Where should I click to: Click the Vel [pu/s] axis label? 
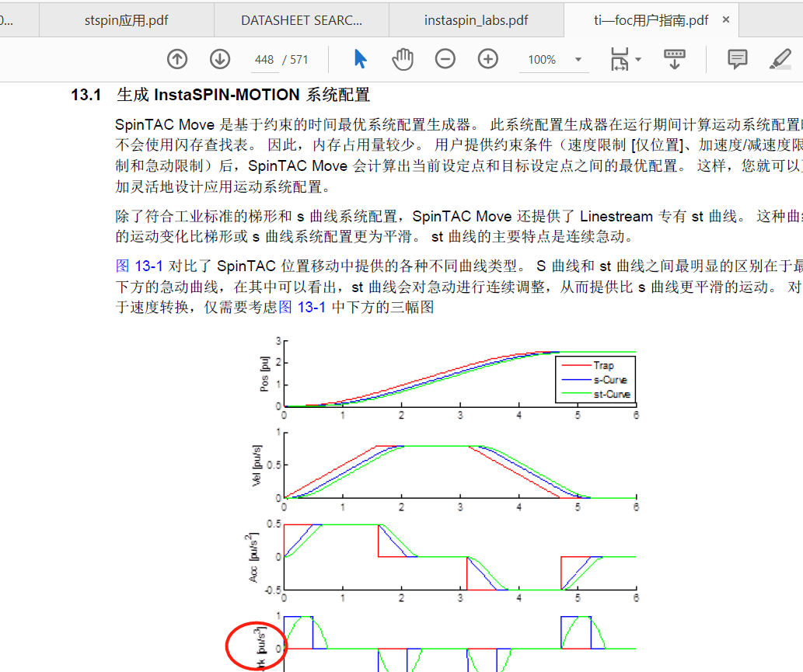tap(257, 465)
